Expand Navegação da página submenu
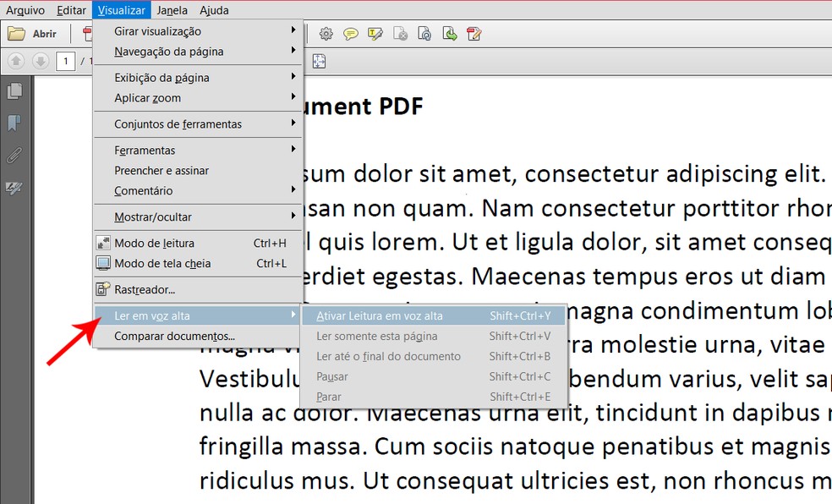The height and width of the screenshot is (504, 832). [x=198, y=52]
